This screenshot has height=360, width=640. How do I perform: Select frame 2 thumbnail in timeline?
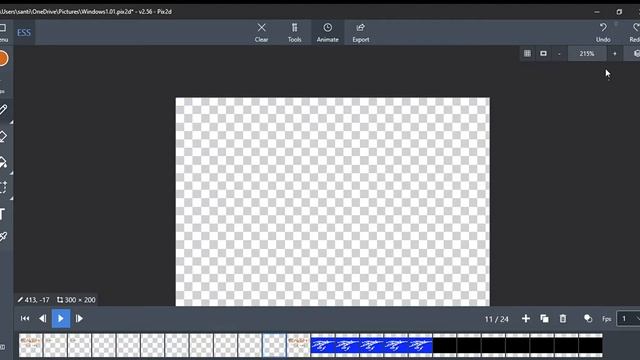tap(55, 345)
